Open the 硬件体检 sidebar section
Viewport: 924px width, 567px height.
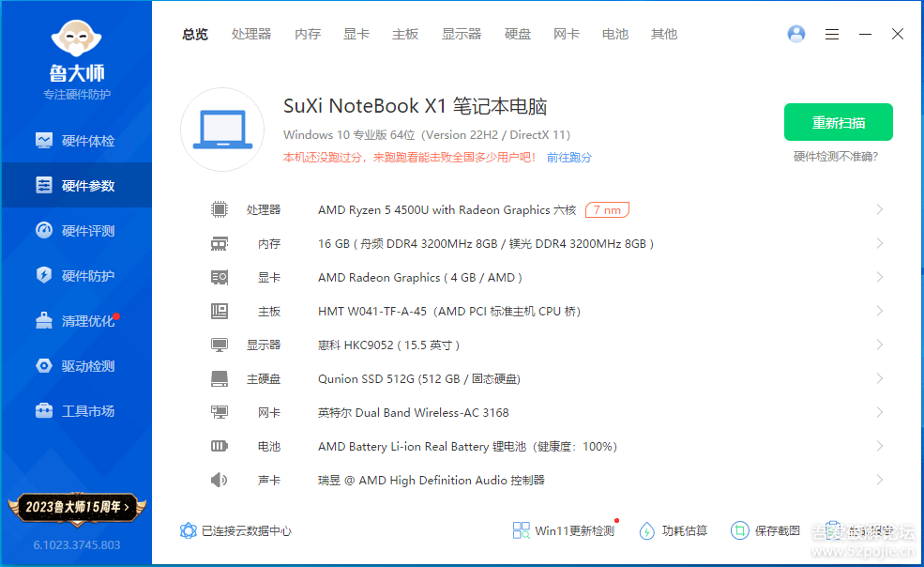click(76, 141)
